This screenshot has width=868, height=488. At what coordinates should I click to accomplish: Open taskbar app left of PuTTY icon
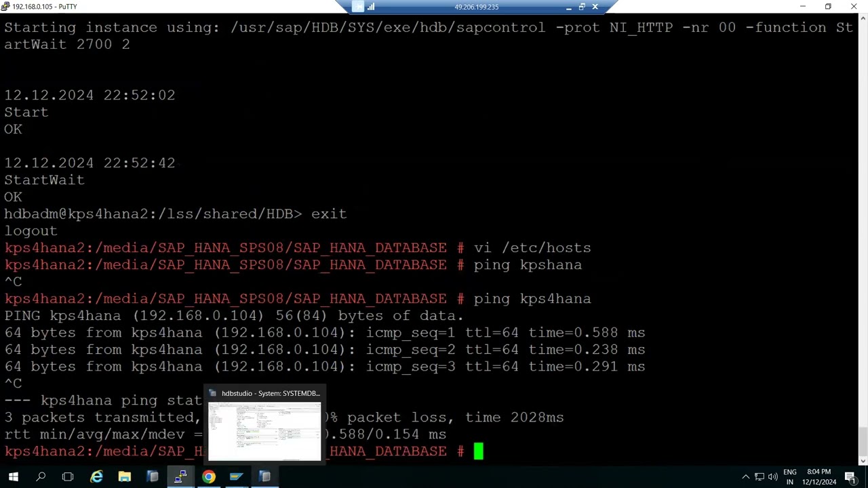tap(153, 476)
